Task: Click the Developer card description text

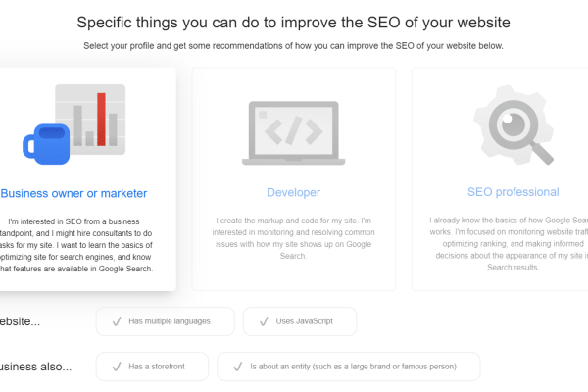Action: pos(293,238)
